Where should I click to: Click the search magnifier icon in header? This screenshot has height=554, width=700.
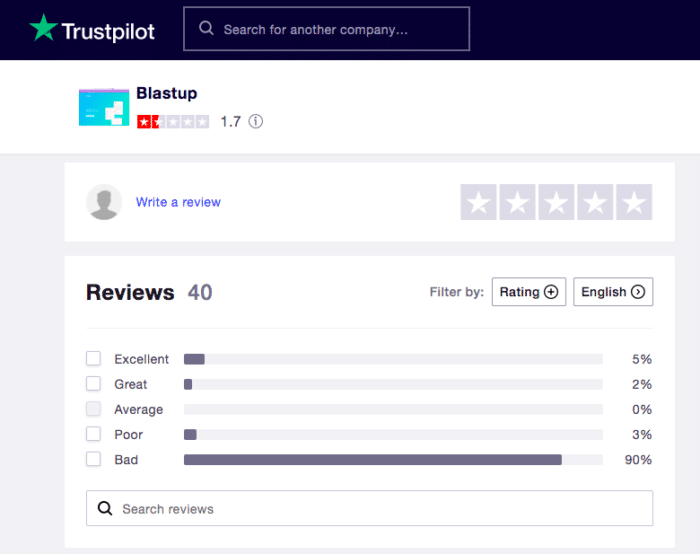206,29
